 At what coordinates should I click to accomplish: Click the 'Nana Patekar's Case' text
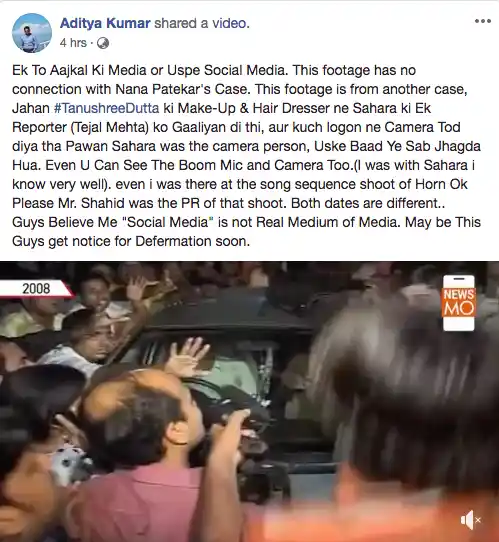point(181,89)
